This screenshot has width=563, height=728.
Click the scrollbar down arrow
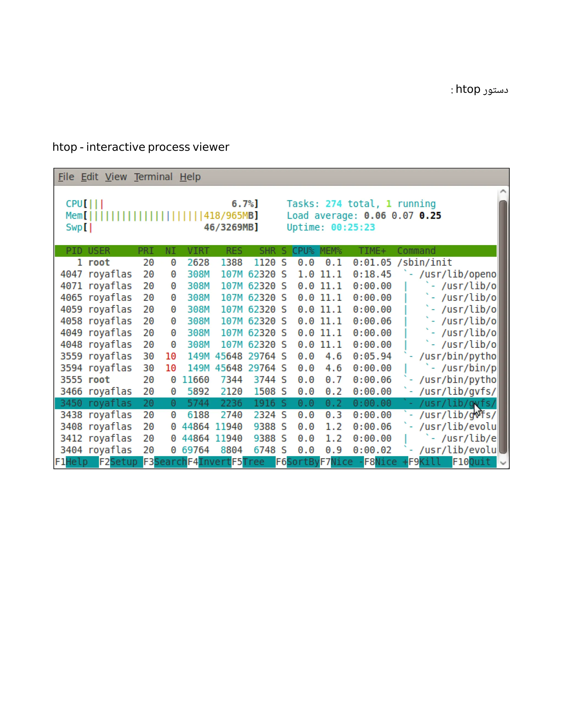pos(503,463)
